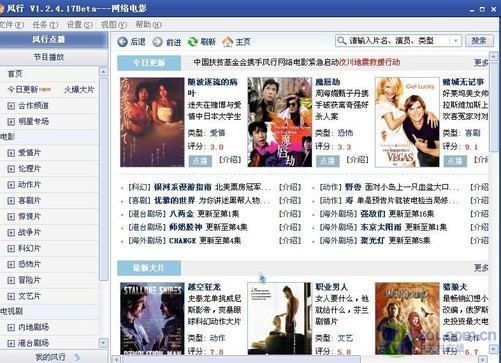Expand the 文艺片 tree node
Image resolution: width=501 pixels, height=363 pixels.
tap(11, 296)
